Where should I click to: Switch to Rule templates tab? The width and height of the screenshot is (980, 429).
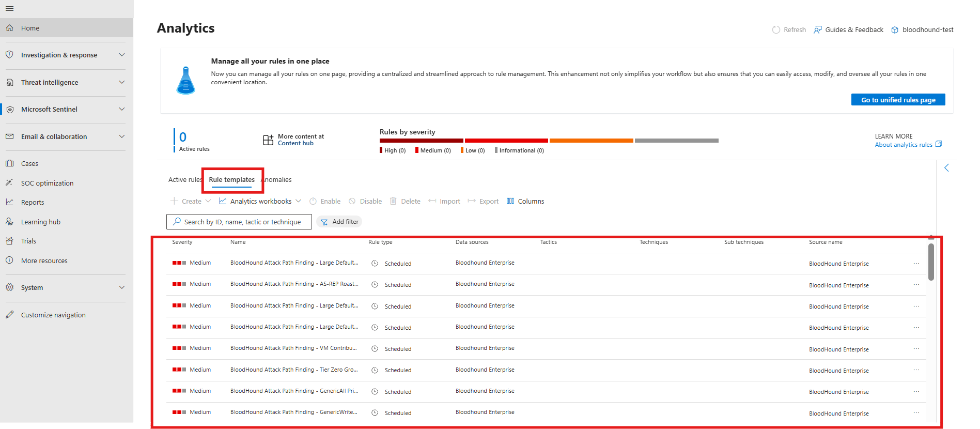click(232, 179)
